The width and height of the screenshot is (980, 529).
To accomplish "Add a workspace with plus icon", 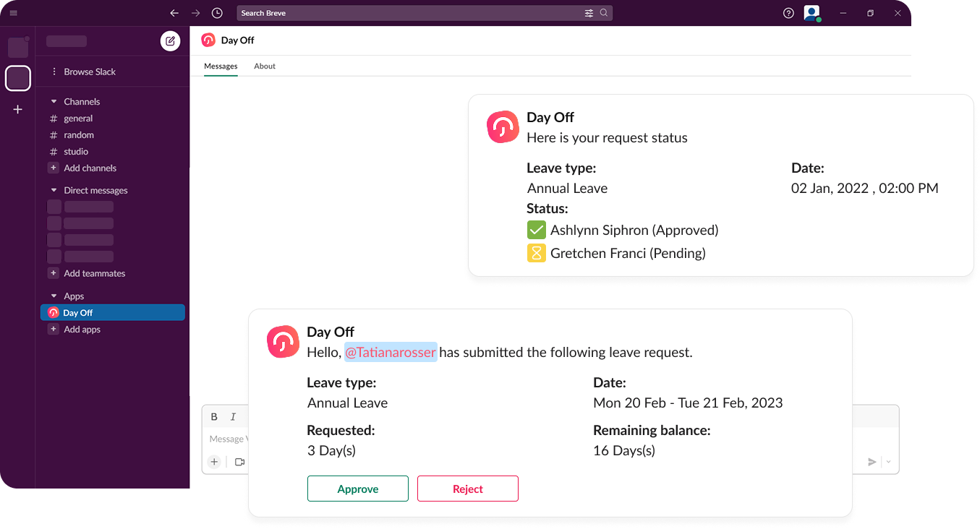I will 18,109.
